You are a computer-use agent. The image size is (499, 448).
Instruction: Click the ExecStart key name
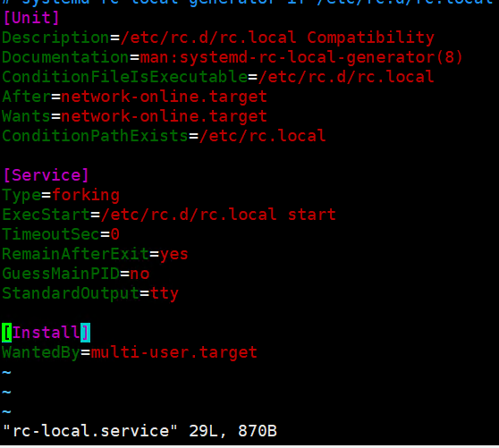click(47, 215)
